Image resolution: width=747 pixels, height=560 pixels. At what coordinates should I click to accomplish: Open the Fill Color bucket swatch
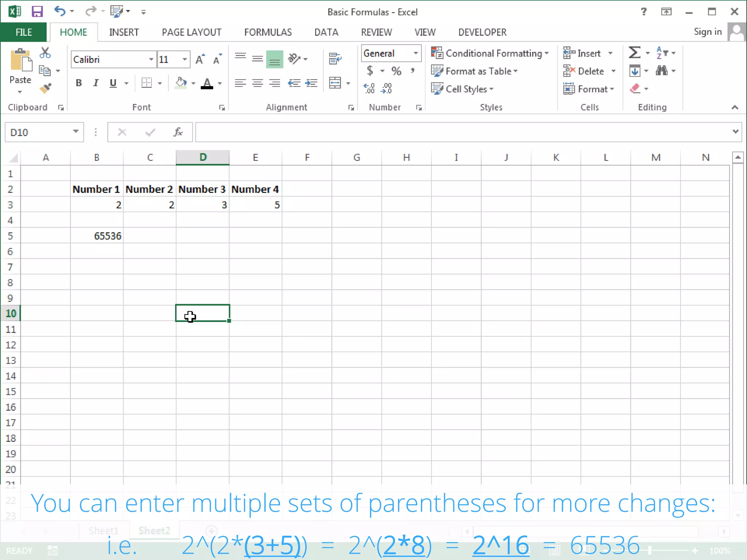[x=181, y=83]
